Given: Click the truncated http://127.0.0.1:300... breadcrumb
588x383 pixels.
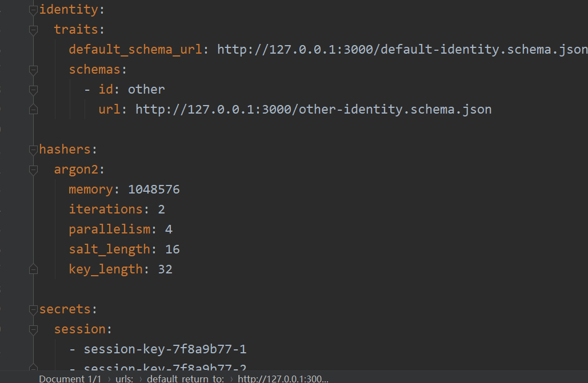Looking at the screenshot, I should click(283, 378).
